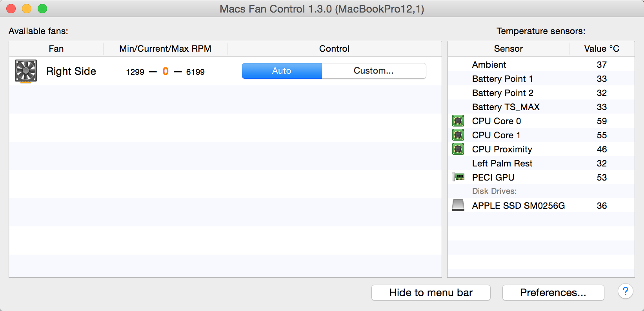Open the Preferences... dialog
The width and height of the screenshot is (644, 311).
click(553, 293)
